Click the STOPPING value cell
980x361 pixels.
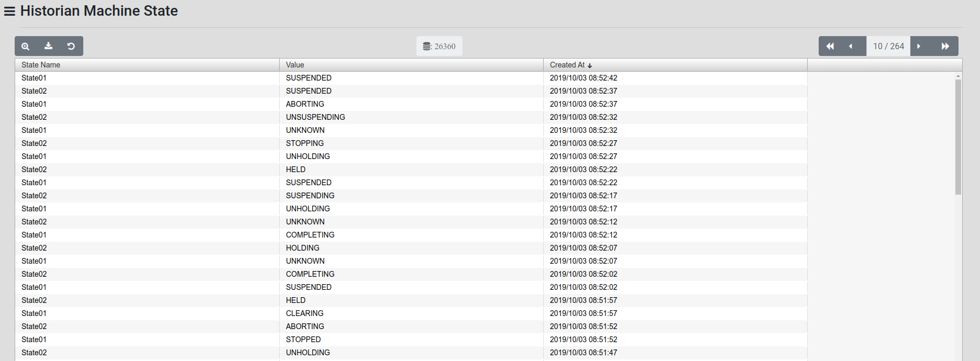tap(304, 143)
